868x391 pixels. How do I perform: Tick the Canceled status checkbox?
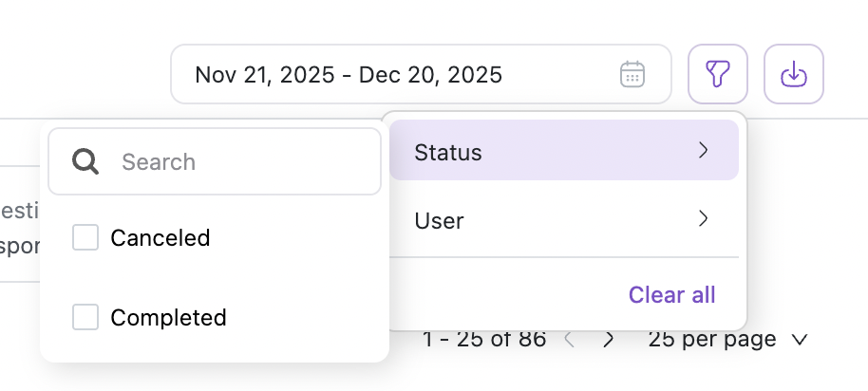click(86, 237)
